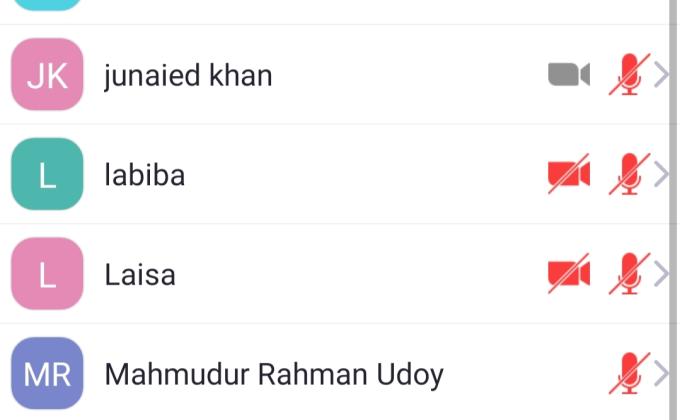Open junaied khan's JK avatar

click(x=46, y=75)
